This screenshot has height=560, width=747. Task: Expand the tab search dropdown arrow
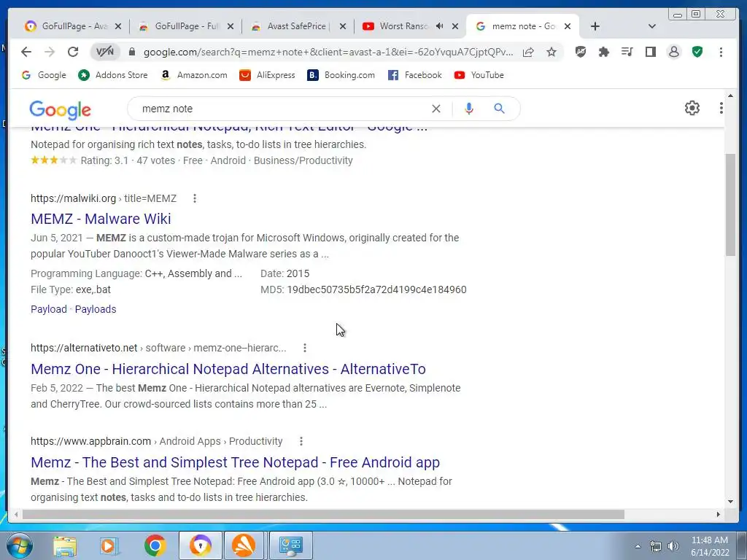pyautogui.click(x=652, y=26)
